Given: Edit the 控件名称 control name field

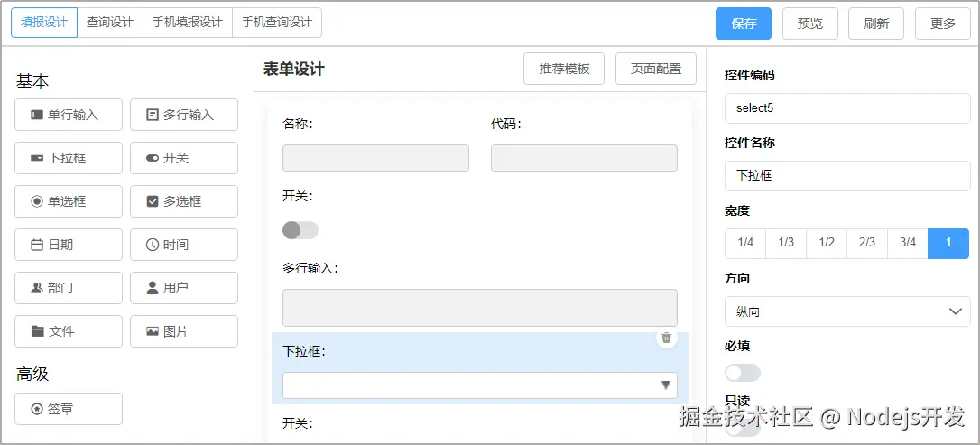Looking at the screenshot, I should pos(846,175).
